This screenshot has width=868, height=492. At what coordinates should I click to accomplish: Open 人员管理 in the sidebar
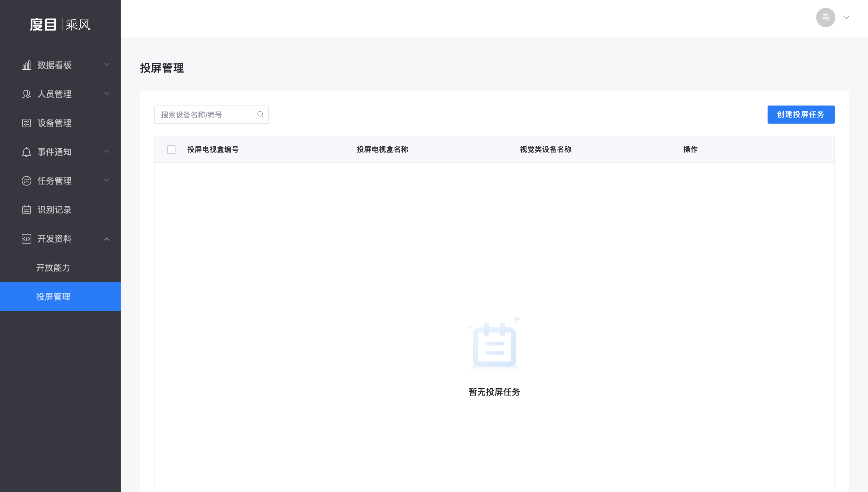tap(60, 94)
